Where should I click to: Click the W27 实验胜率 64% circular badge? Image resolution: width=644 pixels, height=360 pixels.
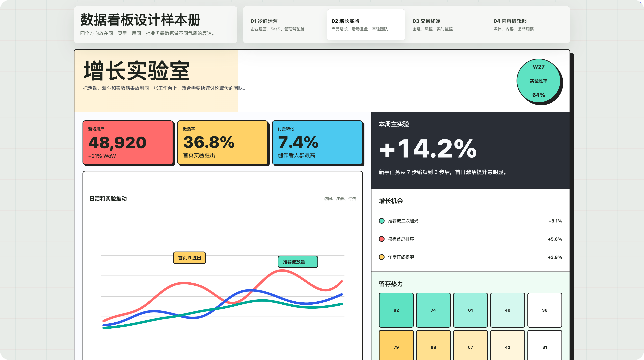pyautogui.click(x=539, y=81)
